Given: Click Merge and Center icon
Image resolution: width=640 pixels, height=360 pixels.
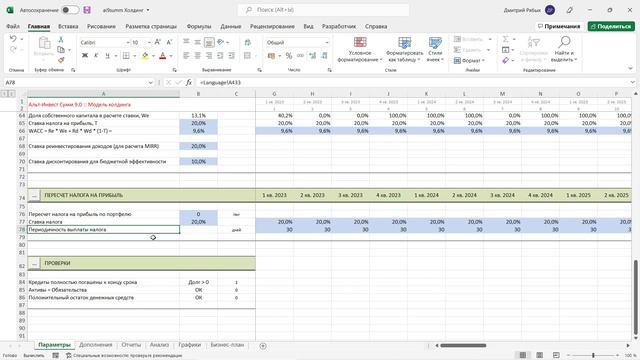Looking at the screenshot, I should [x=247, y=56].
